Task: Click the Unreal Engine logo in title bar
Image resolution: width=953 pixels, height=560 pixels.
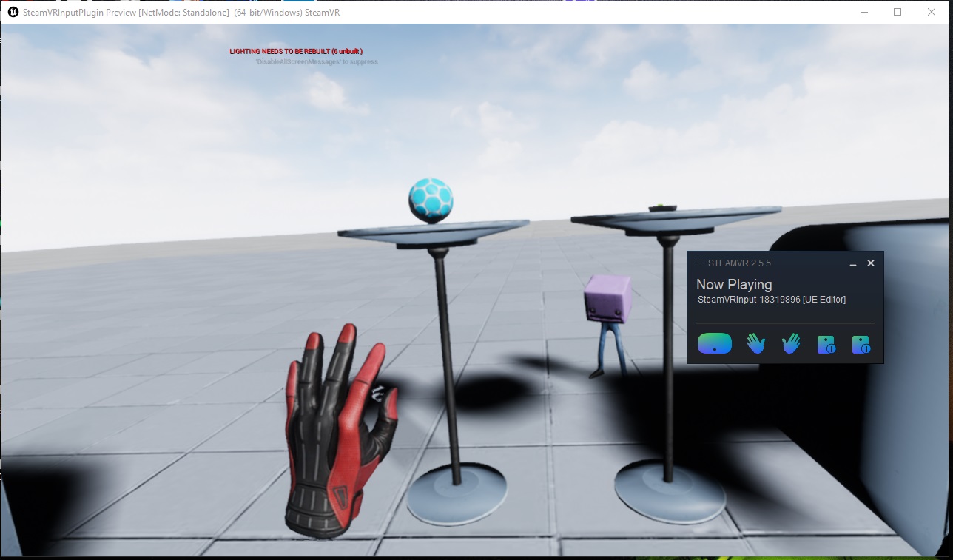Action: click(x=13, y=13)
